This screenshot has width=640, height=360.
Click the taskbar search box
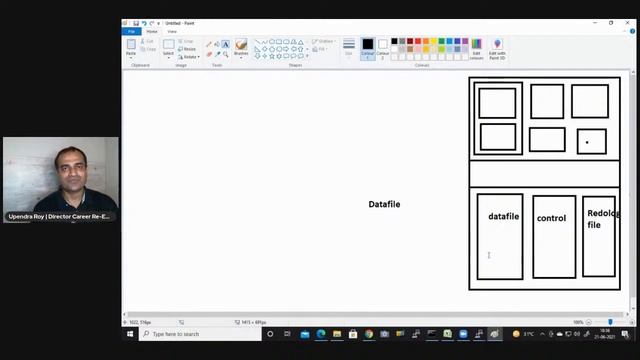200,334
